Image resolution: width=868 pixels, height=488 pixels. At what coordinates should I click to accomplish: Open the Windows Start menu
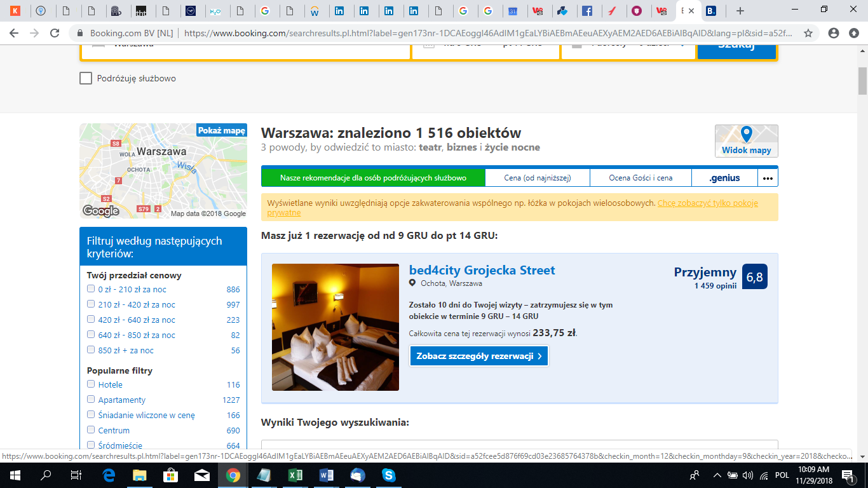point(15,475)
